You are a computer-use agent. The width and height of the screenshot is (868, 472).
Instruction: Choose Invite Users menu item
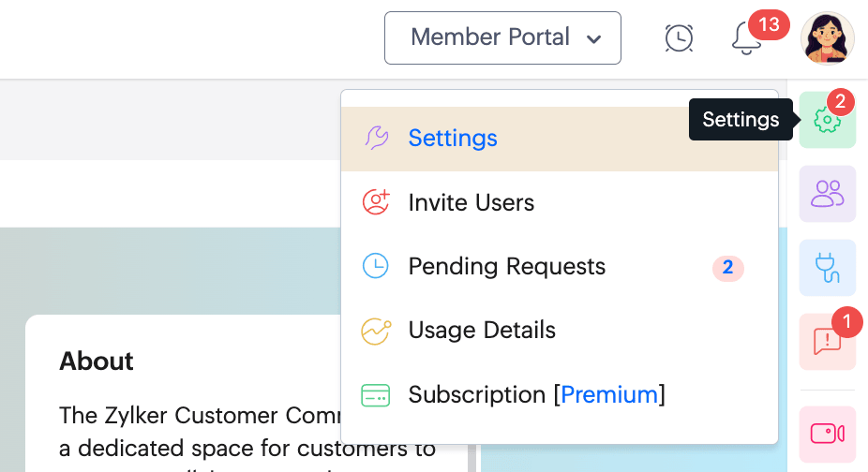click(471, 202)
